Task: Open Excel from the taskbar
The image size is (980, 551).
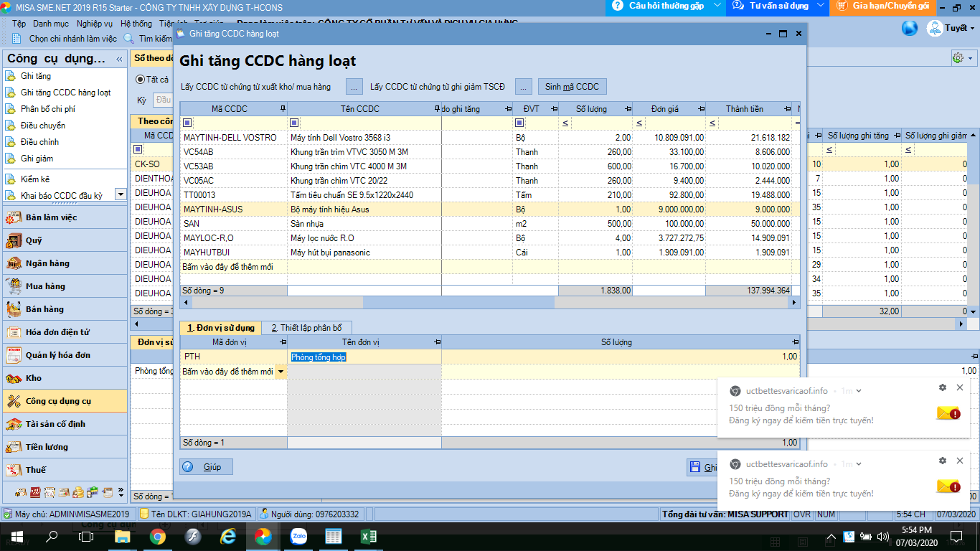Action: (x=369, y=537)
